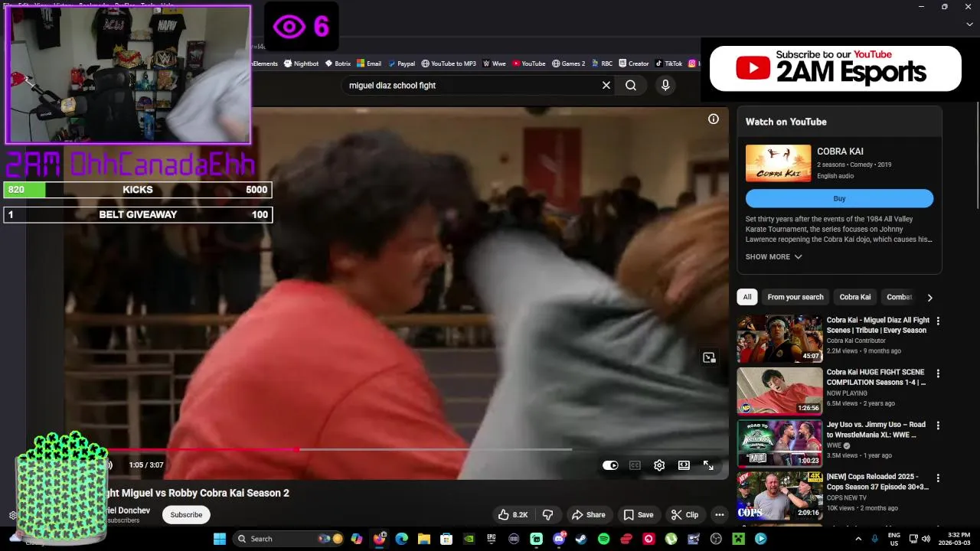The height and width of the screenshot is (551, 980).
Task: Subscribe to the video's channel
Action: [186, 515]
